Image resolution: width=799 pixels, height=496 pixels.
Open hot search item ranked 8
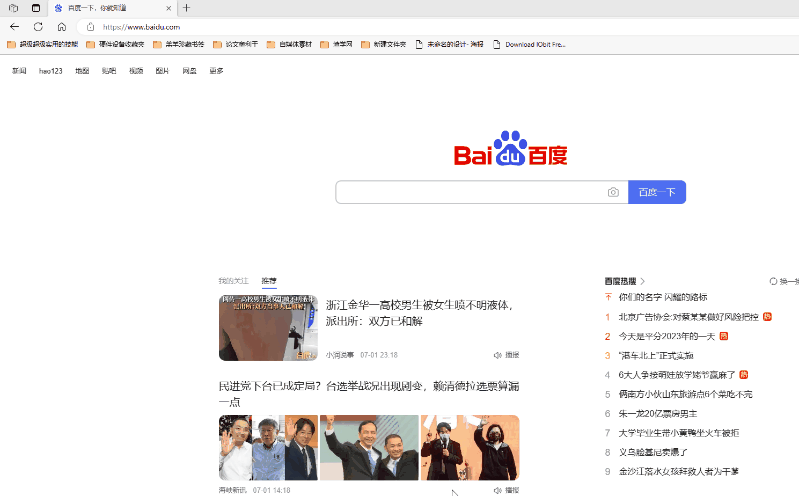pos(653,452)
